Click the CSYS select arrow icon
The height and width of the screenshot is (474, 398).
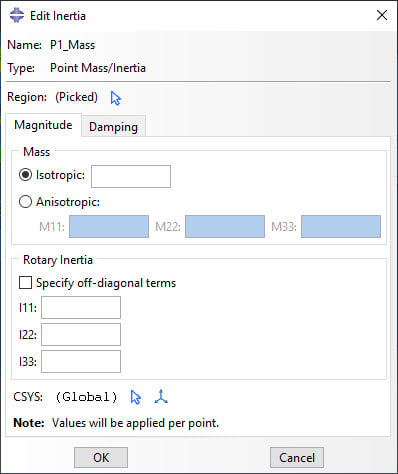coord(135,397)
